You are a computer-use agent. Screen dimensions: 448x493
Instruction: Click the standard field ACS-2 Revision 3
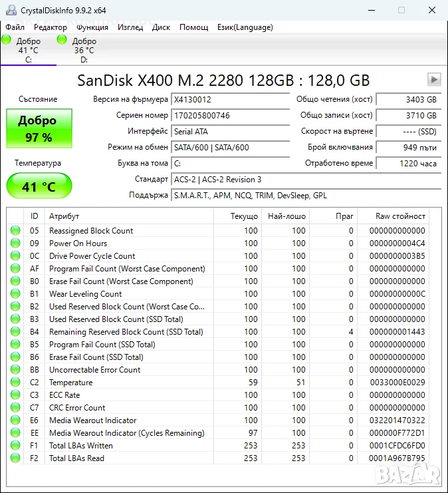point(306,180)
